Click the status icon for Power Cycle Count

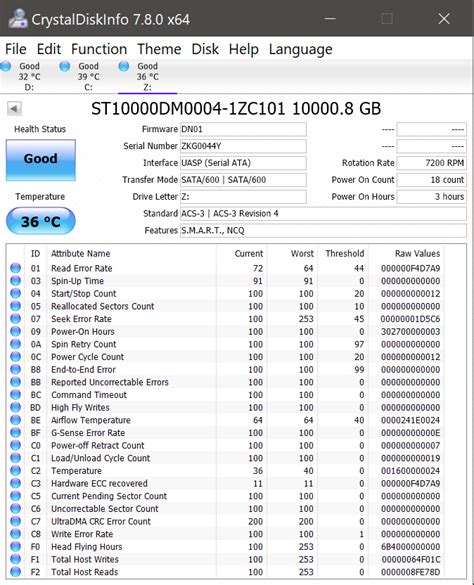pyautogui.click(x=15, y=357)
